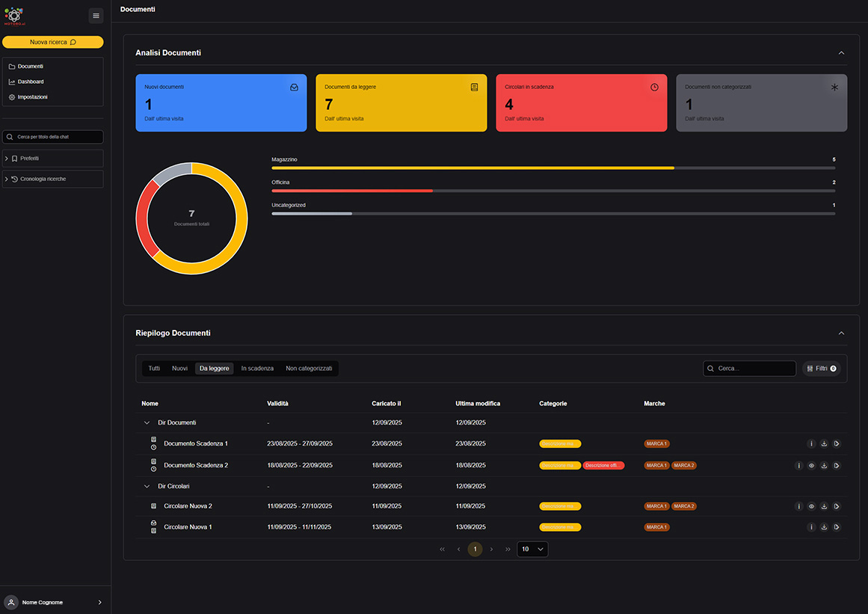Click the Nuova ricerca button
The width and height of the screenshot is (868, 614).
click(52, 42)
